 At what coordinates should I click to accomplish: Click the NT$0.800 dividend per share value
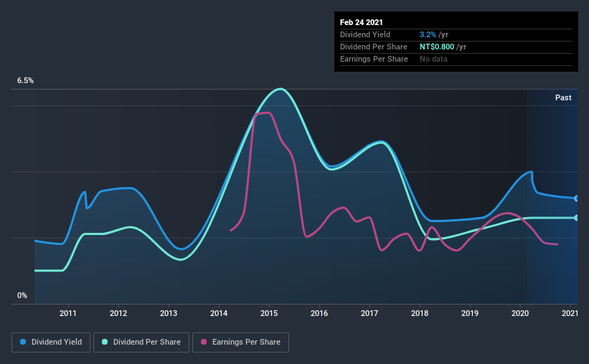pyautogui.click(x=437, y=47)
